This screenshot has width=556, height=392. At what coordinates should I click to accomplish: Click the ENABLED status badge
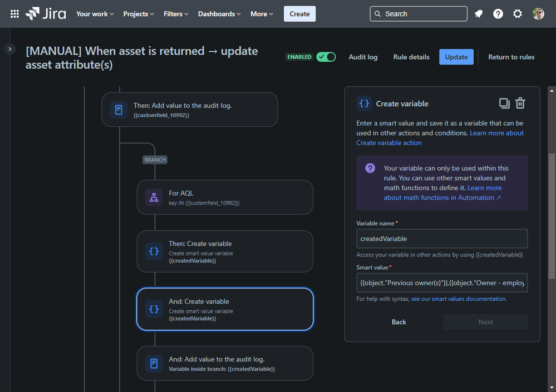coord(299,57)
